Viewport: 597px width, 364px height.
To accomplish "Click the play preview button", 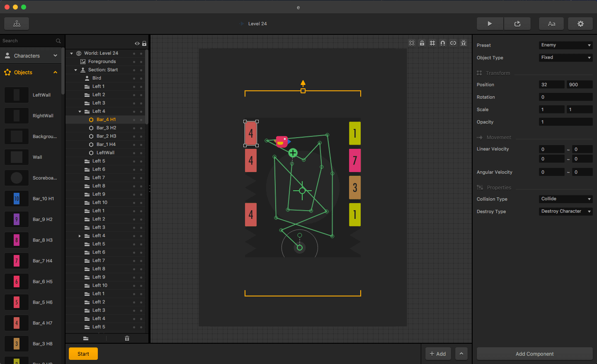I will [490, 24].
